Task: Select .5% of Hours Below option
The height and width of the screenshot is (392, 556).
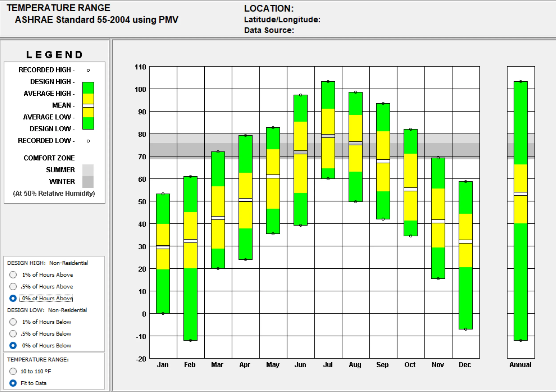Action: click(x=13, y=334)
